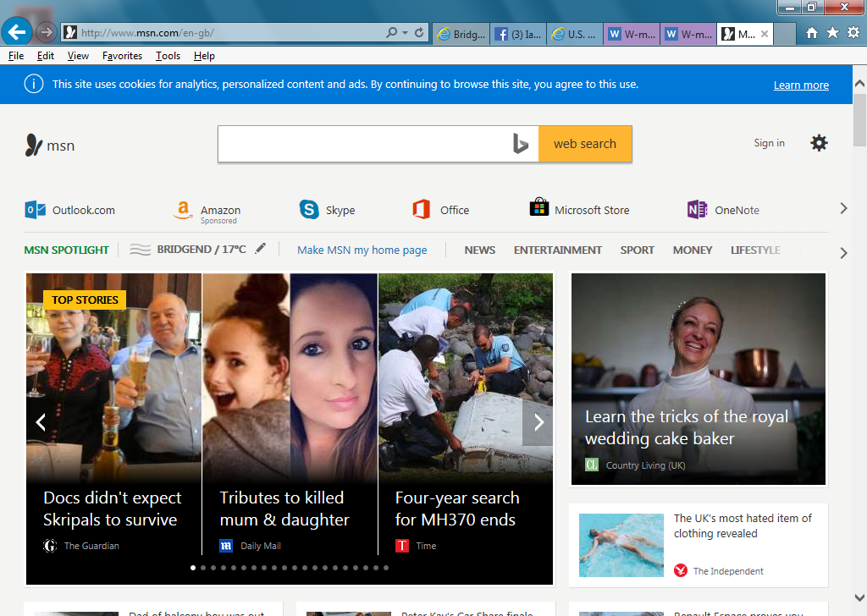The image size is (867, 616).
Task: Expand the app shortcuts row right chevron
Action: (842, 208)
